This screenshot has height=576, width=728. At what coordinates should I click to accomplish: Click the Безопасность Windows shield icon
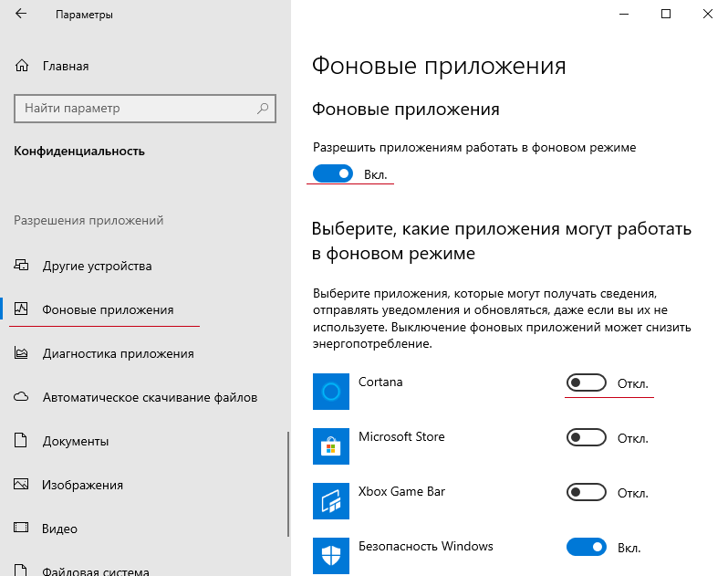coord(331,556)
